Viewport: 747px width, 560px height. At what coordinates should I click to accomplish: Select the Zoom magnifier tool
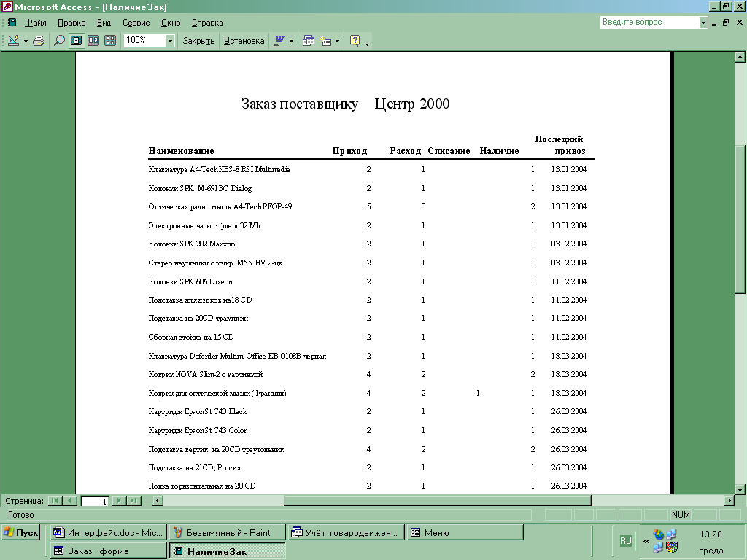59,41
